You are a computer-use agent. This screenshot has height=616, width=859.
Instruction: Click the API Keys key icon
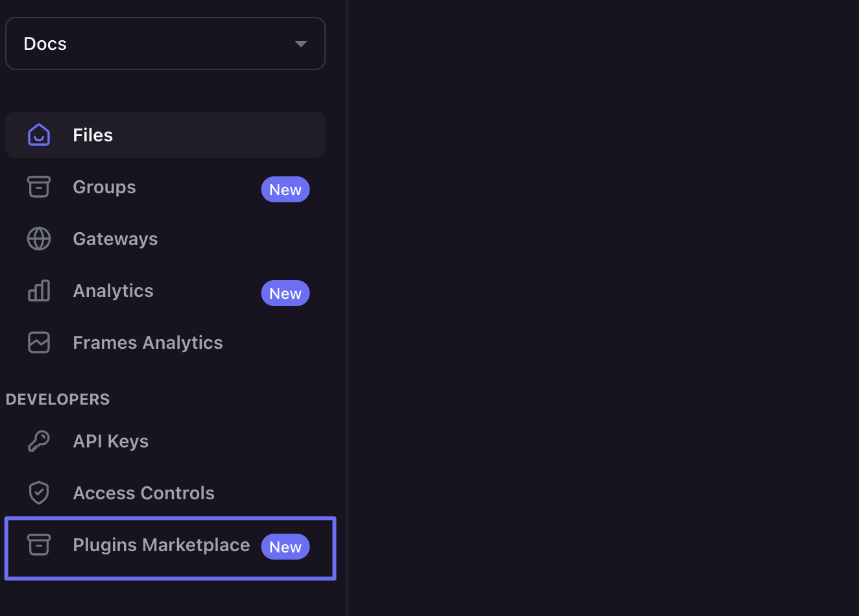pyautogui.click(x=39, y=441)
